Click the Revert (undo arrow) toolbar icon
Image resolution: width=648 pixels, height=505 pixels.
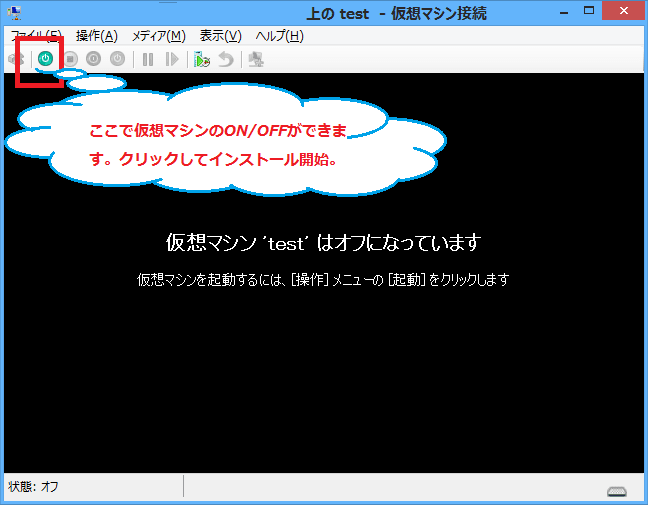pyautogui.click(x=226, y=59)
